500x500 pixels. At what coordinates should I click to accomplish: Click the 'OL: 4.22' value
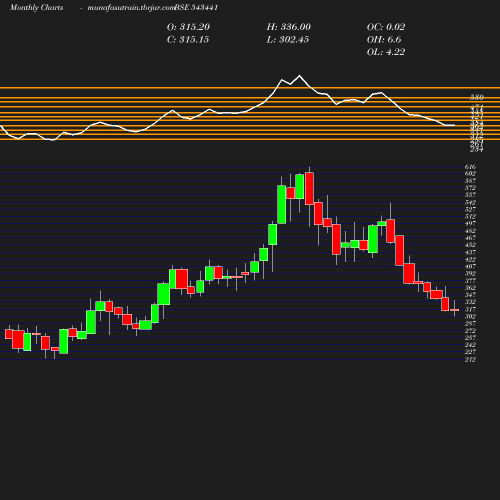point(386,52)
